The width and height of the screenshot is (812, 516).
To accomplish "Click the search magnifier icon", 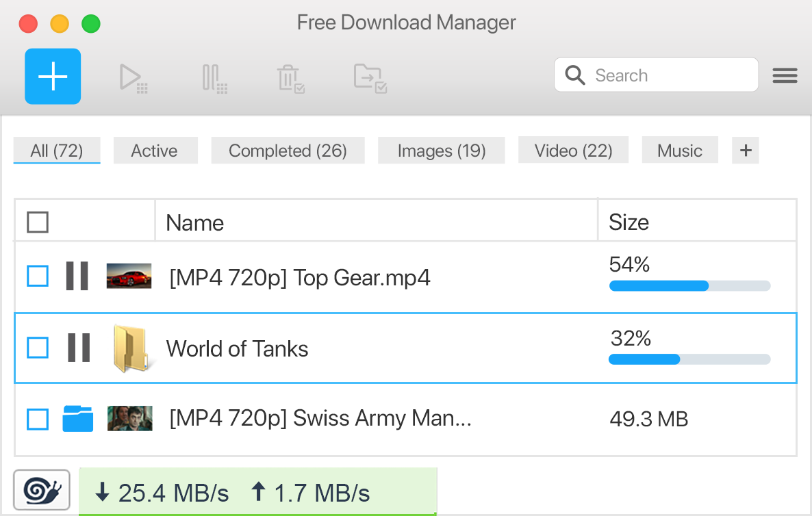I will [x=574, y=75].
